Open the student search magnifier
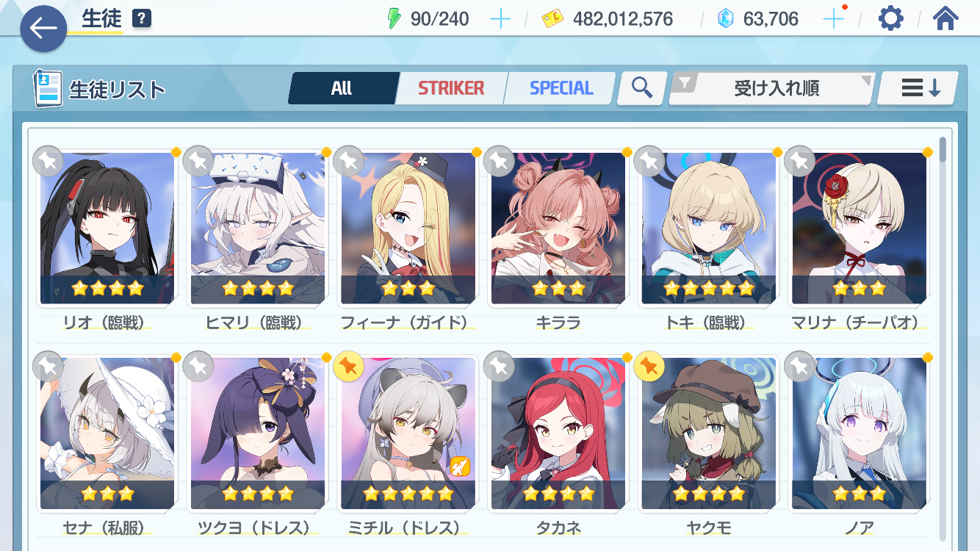This screenshot has height=551, width=980. pos(642,88)
